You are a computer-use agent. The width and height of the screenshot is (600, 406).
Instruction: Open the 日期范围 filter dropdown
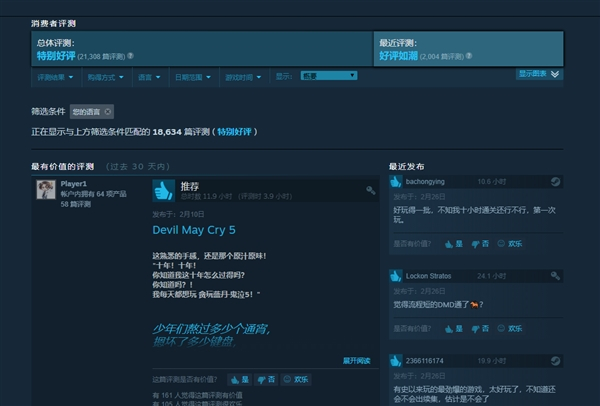coord(193,77)
